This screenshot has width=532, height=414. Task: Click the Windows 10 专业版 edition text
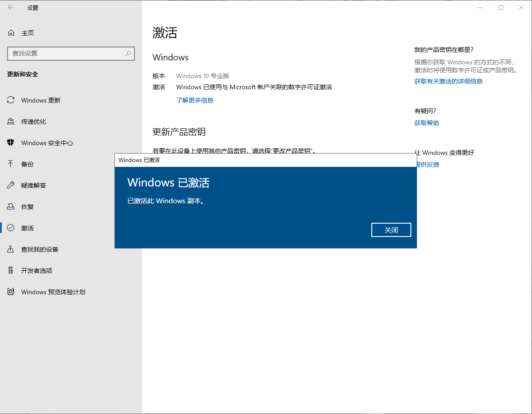coord(203,76)
